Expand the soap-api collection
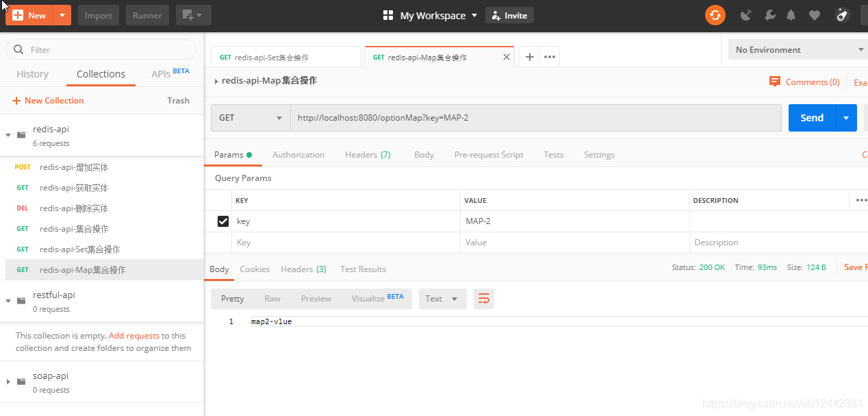 (8, 382)
